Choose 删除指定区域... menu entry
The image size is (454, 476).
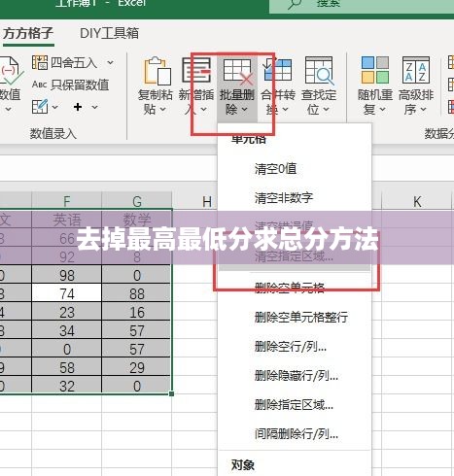click(294, 405)
